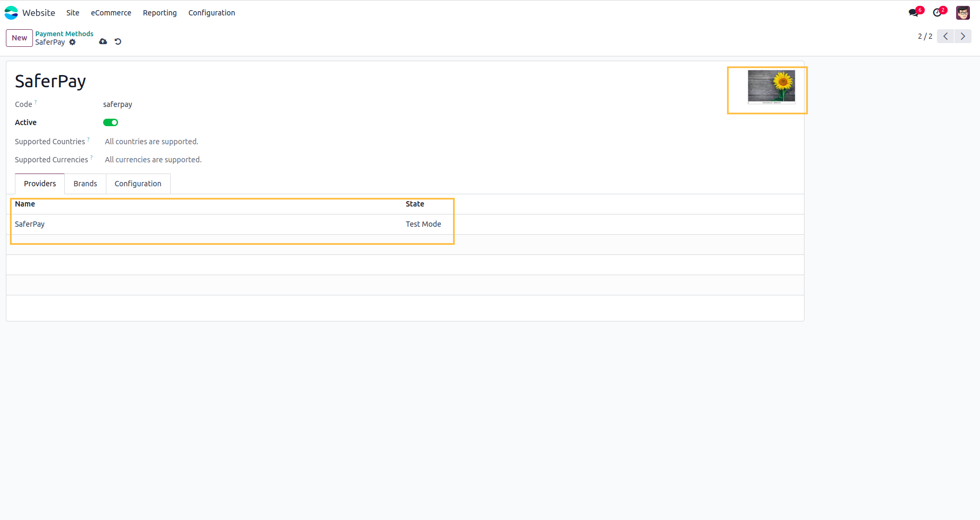The height and width of the screenshot is (520, 980).
Task: Click the Active field label
Action: click(26, 122)
